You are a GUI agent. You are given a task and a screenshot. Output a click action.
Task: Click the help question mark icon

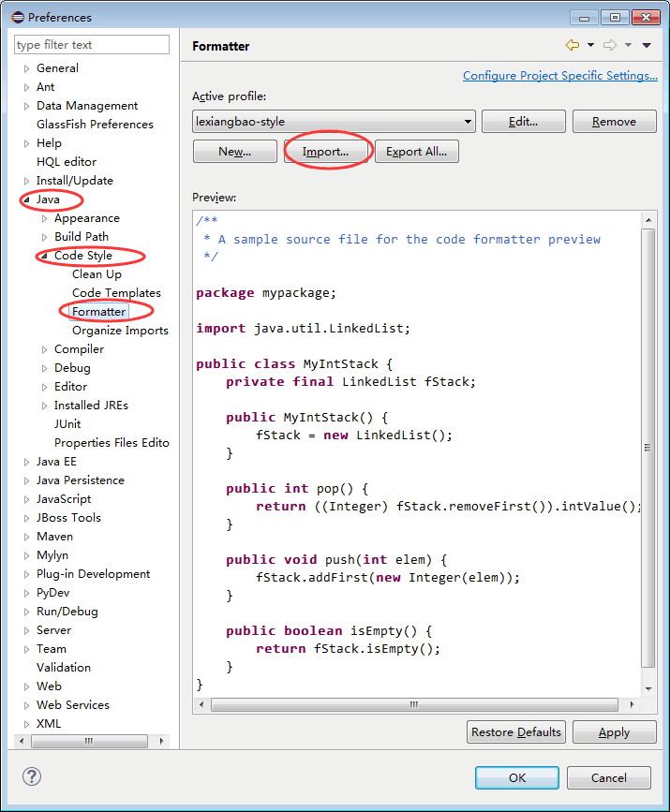point(32,776)
